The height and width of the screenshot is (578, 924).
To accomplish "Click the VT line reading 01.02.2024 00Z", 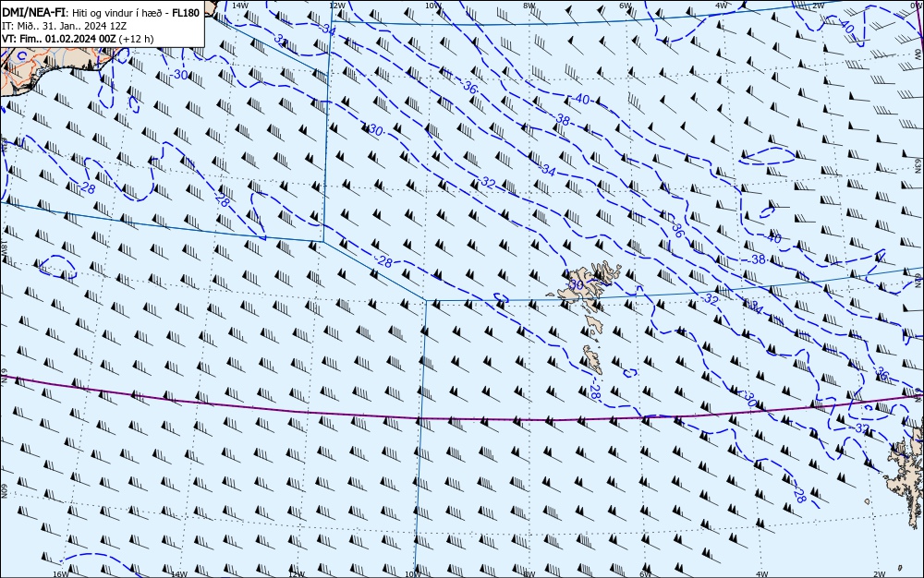I will [x=77, y=39].
